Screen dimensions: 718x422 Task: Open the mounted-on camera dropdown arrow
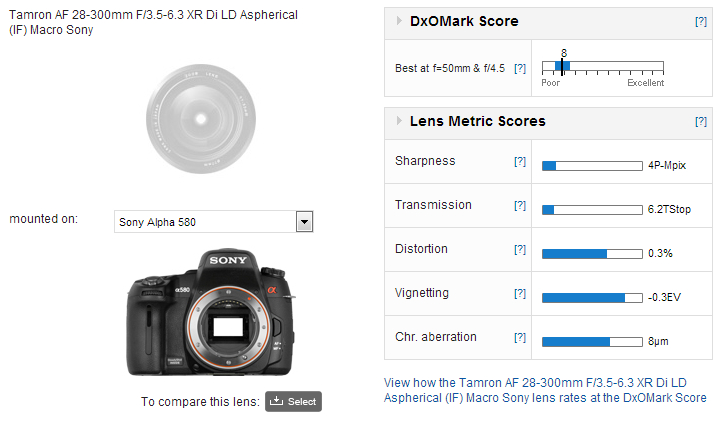(x=305, y=222)
